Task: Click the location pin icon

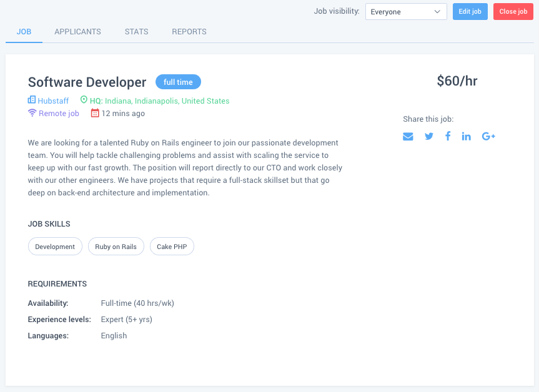Action: point(84,100)
